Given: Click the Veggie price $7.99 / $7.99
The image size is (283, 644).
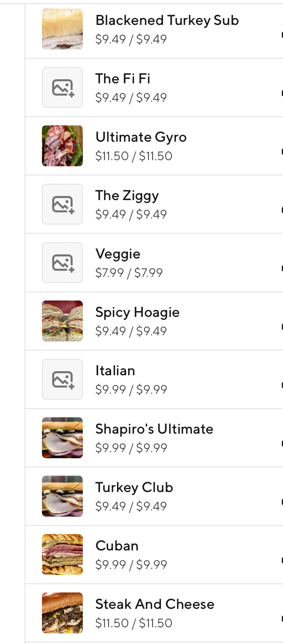Looking at the screenshot, I should [129, 273].
